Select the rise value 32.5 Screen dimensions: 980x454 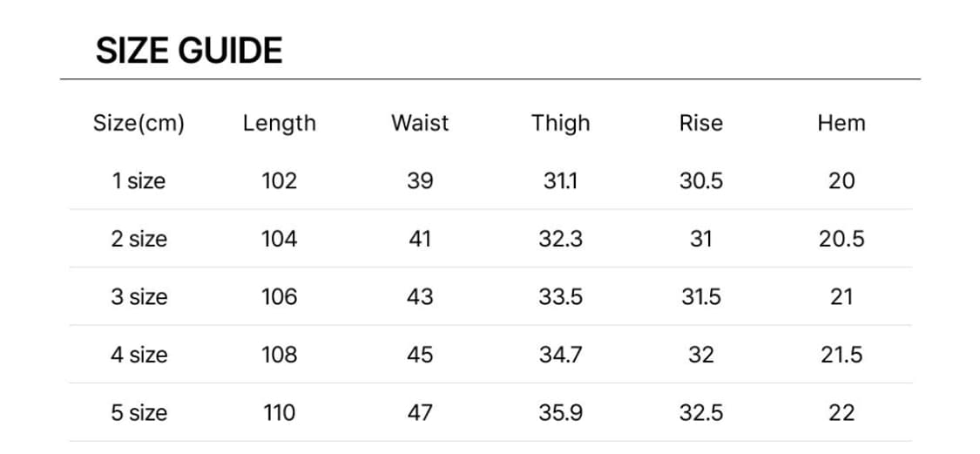tap(700, 413)
